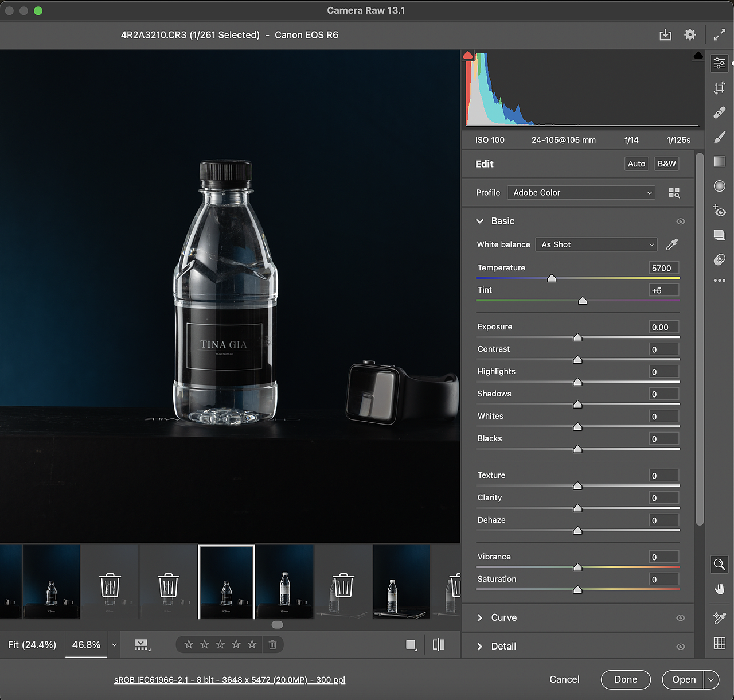Toggle the shadow clipping warning triangle
The width and height of the screenshot is (734, 700).
pyautogui.click(x=468, y=55)
